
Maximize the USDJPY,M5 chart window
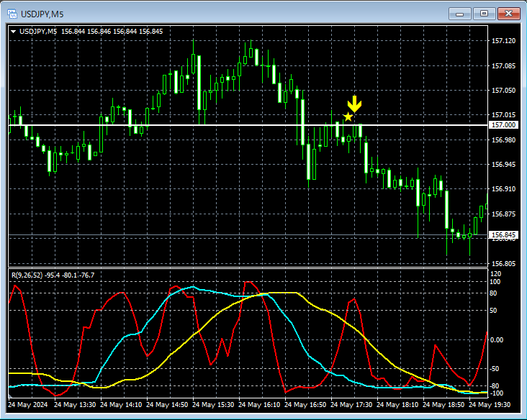484,13
